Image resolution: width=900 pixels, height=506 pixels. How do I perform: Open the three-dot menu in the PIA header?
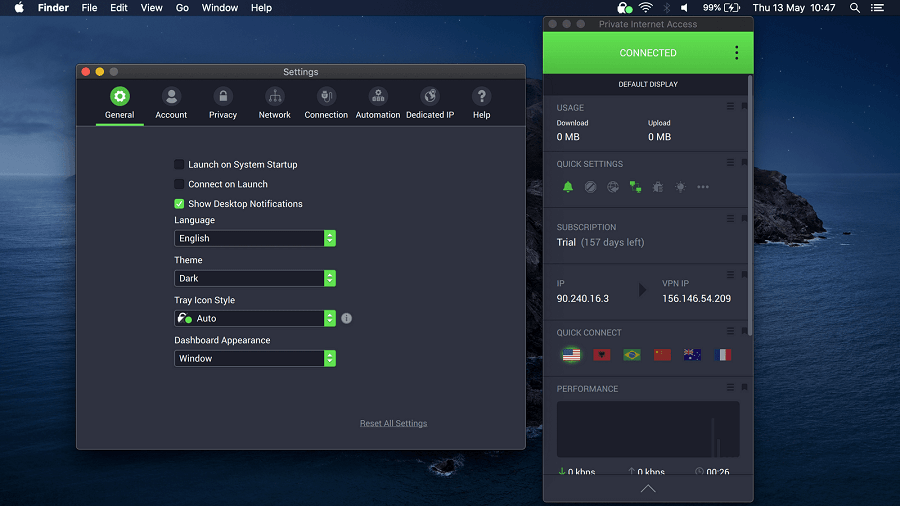[737, 53]
